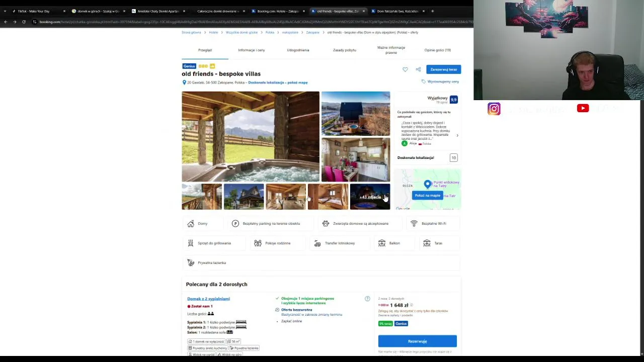This screenshot has width=644, height=362.
Task: Click the grill equipment icon
Action: (x=191, y=243)
